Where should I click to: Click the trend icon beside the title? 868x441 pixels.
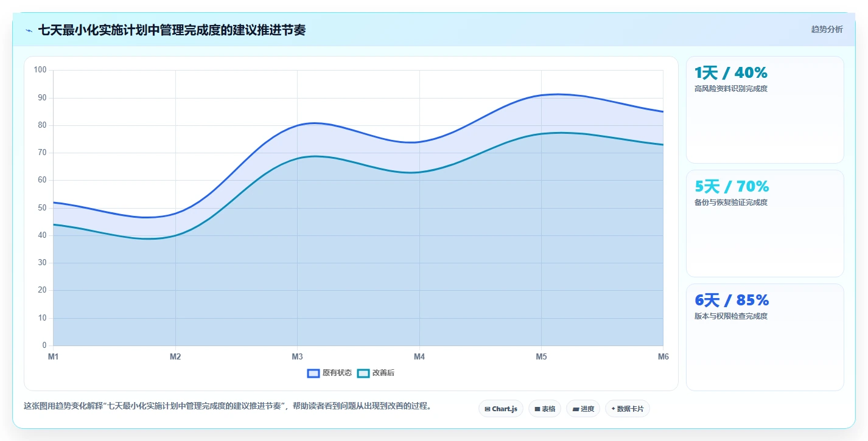(x=29, y=30)
